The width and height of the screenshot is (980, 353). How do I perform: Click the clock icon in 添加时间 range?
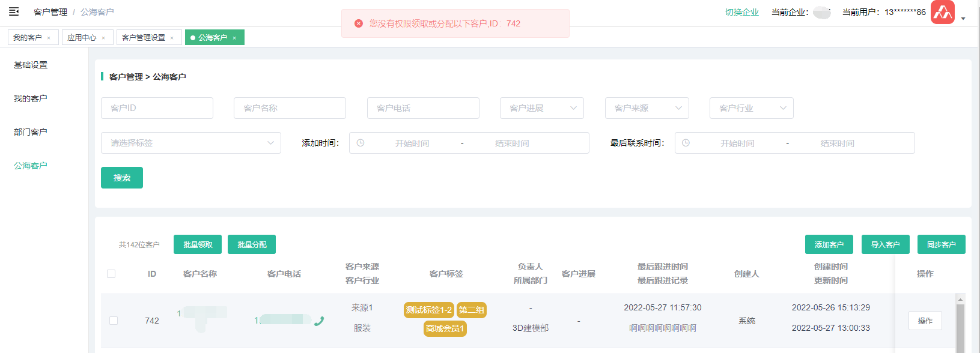tap(361, 143)
